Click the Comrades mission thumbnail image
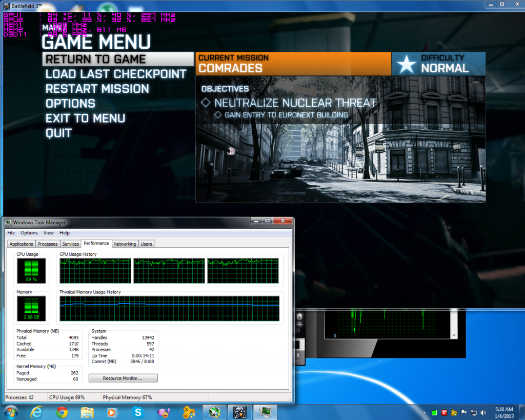 click(340, 139)
